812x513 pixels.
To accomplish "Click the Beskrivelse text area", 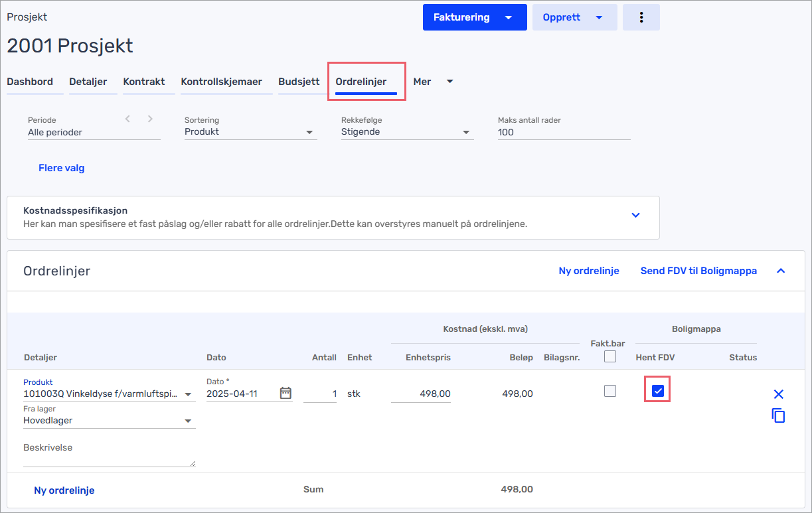I will (x=110, y=453).
